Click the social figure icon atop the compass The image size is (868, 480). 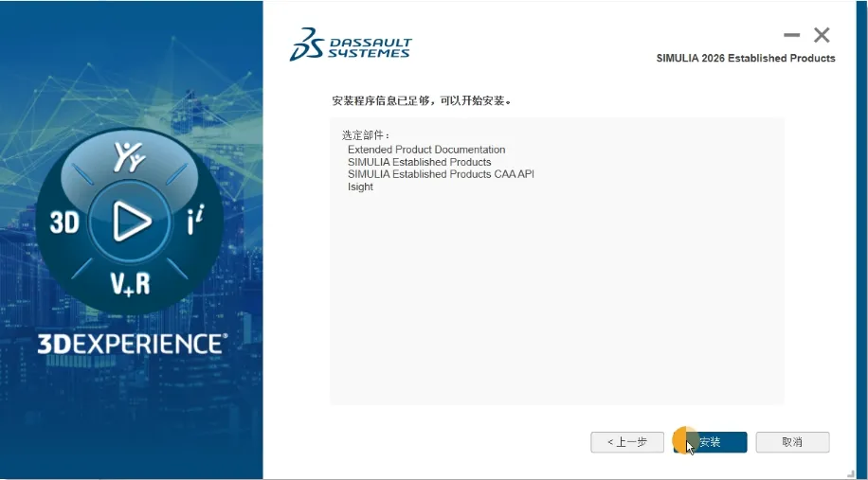tap(130, 156)
